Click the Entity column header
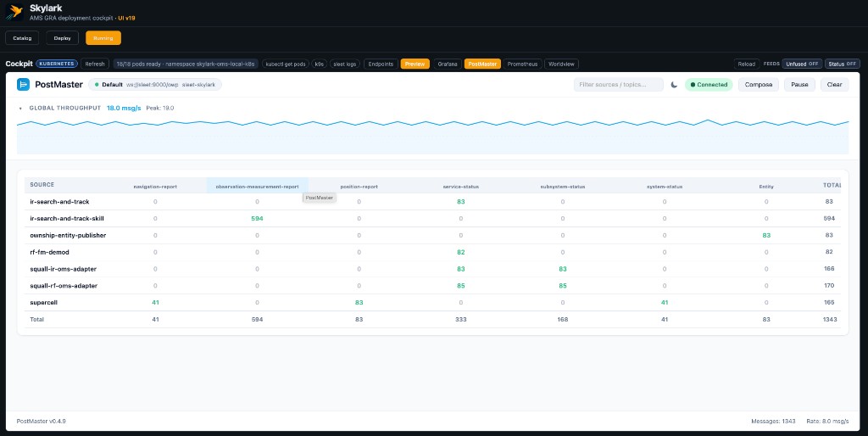 coord(766,187)
